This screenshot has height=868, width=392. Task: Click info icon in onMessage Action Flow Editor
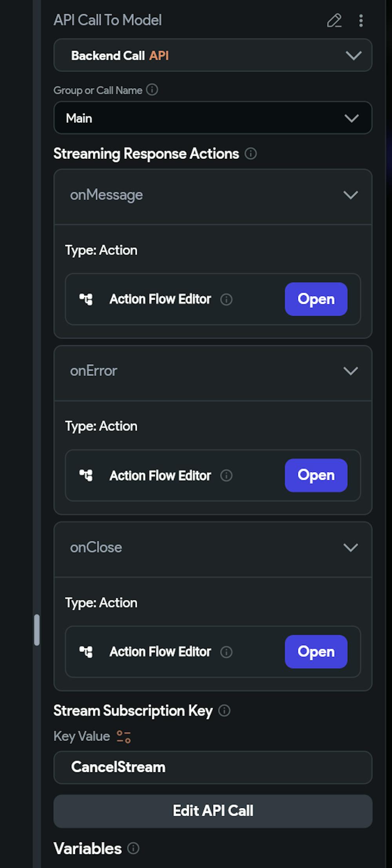pyautogui.click(x=226, y=299)
